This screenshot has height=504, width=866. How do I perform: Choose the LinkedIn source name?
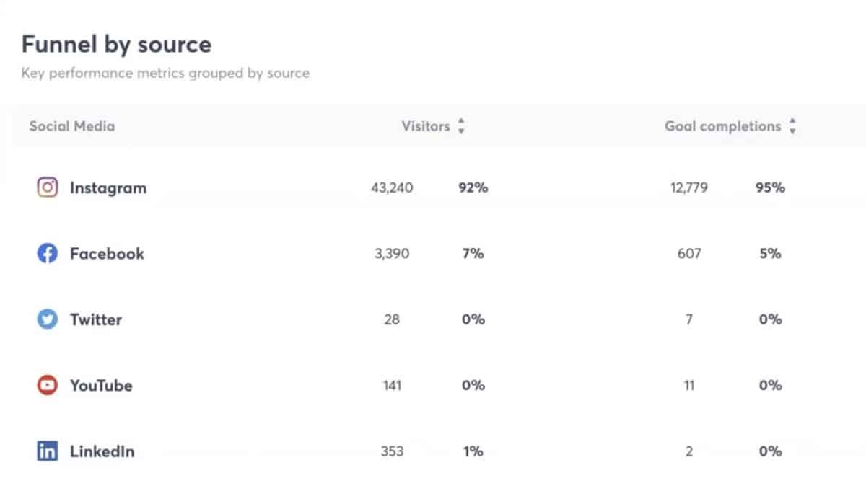coord(102,452)
